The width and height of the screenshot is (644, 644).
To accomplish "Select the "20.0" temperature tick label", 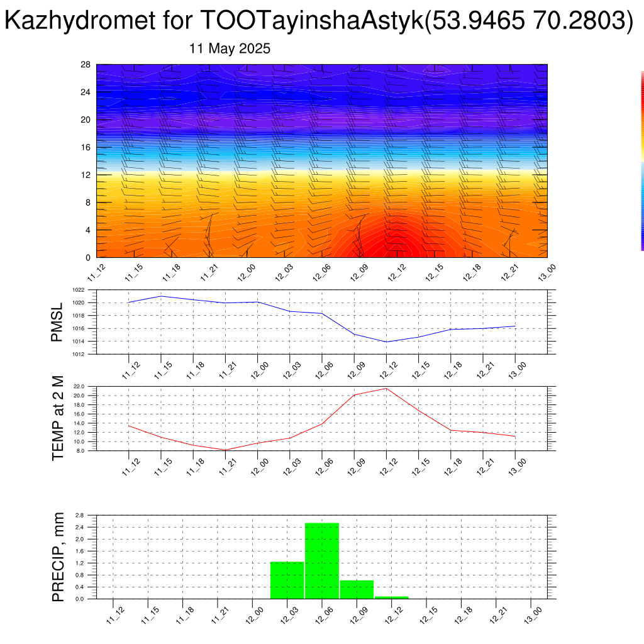I will point(79,396).
